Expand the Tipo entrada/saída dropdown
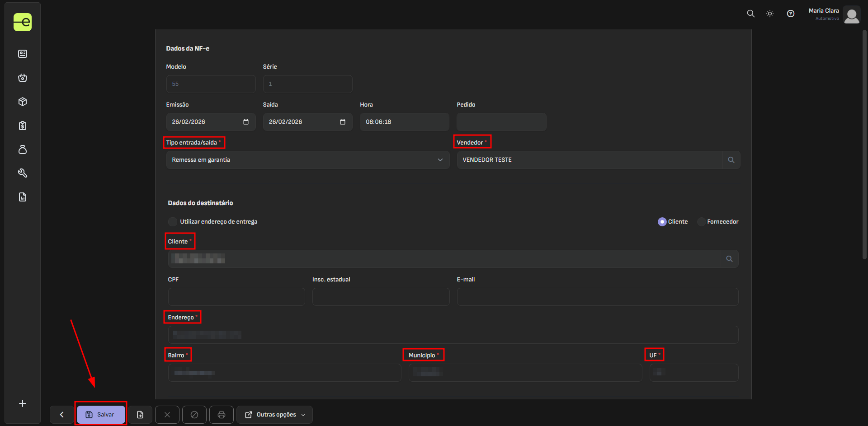 307,160
